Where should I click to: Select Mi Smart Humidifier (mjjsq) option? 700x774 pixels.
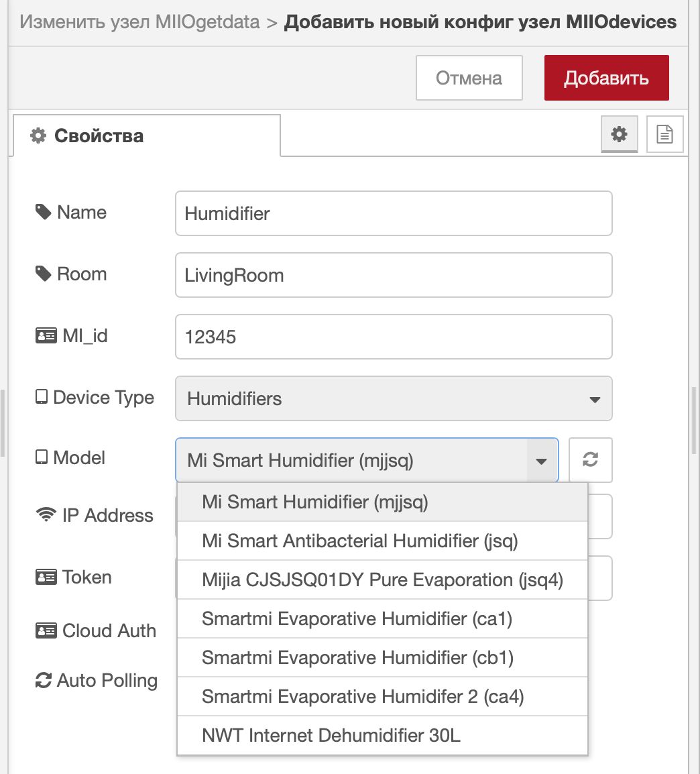click(x=382, y=502)
